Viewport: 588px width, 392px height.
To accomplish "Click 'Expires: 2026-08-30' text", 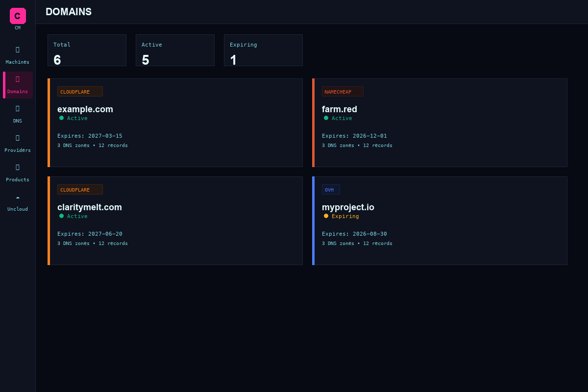I will coord(354,234).
